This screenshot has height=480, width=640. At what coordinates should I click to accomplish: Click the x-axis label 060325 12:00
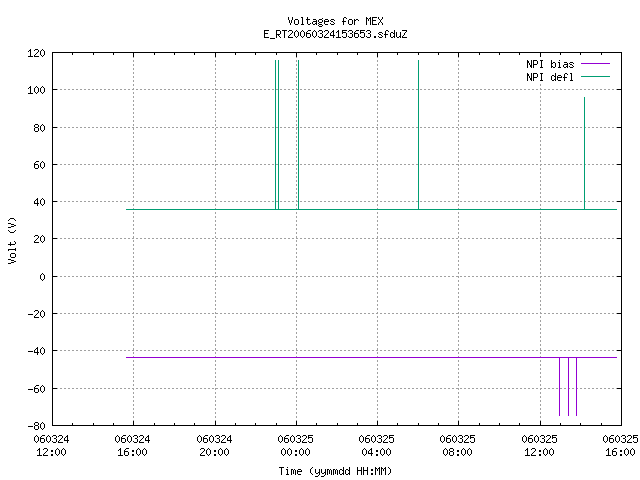coord(539,446)
